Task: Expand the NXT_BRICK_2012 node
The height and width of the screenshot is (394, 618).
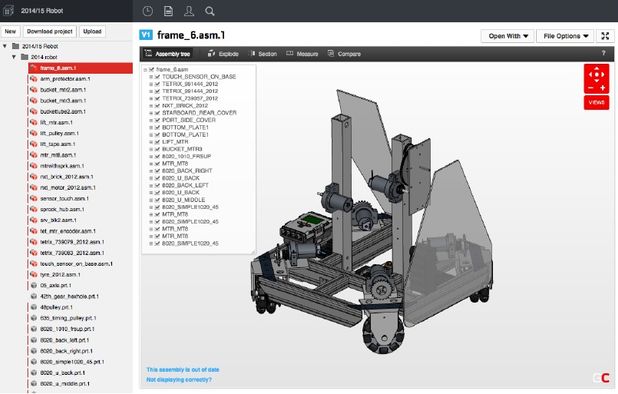Action: 151,106
